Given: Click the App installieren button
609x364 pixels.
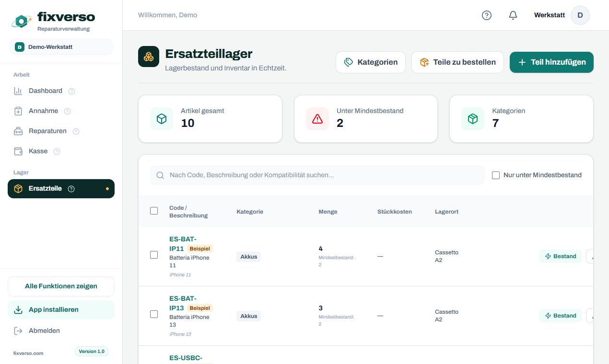Looking at the screenshot, I should pyautogui.click(x=61, y=310).
